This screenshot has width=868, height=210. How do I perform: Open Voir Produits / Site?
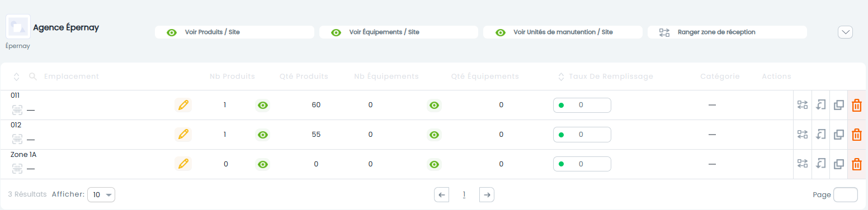[x=234, y=32]
